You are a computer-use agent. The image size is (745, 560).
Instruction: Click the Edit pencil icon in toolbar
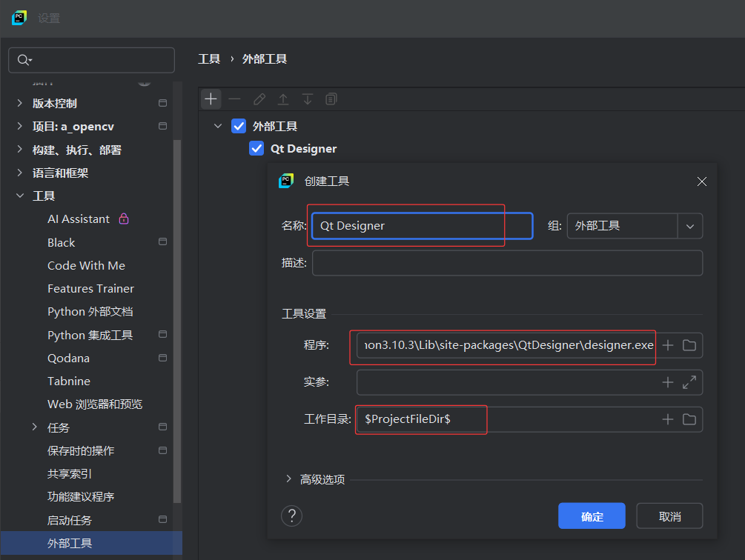(x=259, y=99)
